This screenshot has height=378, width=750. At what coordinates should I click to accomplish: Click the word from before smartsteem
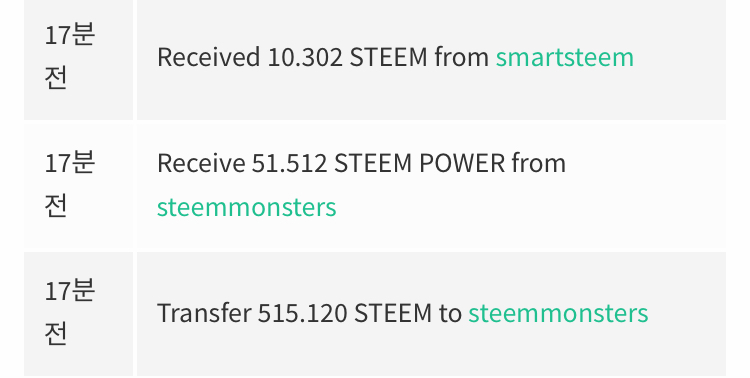click(462, 57)
